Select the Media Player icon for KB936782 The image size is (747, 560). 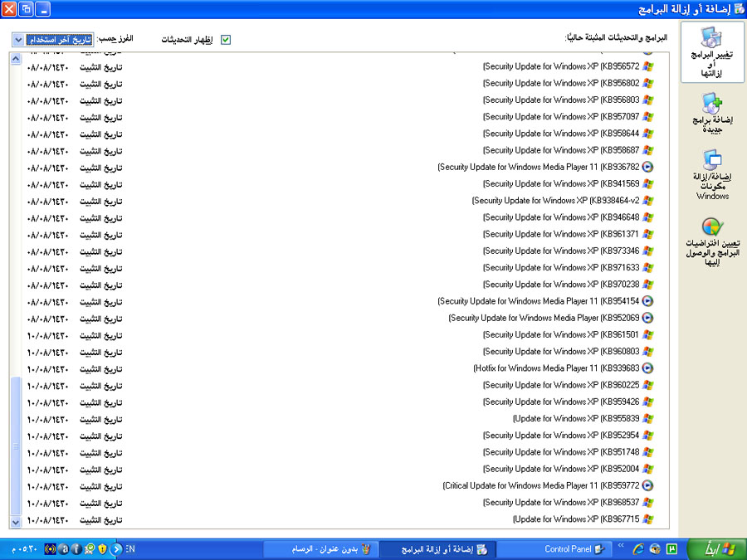(648, 167)
